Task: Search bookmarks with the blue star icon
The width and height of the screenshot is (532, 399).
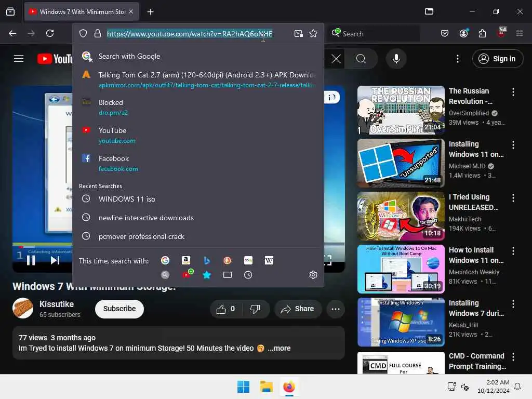Action: coord(207,275)
